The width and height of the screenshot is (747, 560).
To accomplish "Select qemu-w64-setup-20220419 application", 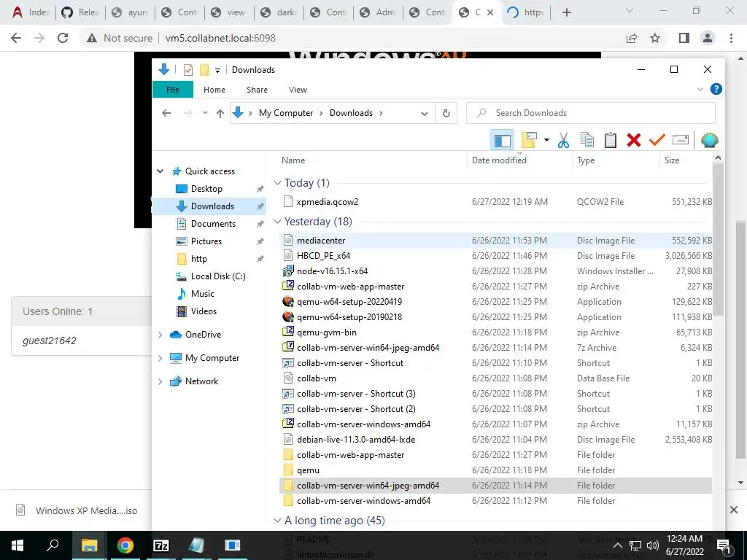I will click(x=349, y=302).
